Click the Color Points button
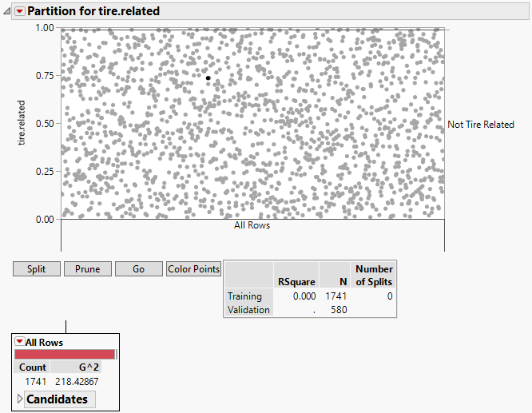Screen dimensions: 532x413 [x=194, y=268]
